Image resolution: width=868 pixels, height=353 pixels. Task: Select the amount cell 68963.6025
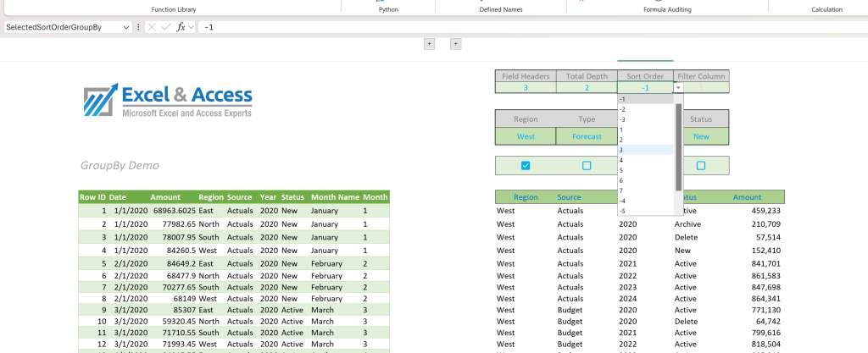point(175,211)
